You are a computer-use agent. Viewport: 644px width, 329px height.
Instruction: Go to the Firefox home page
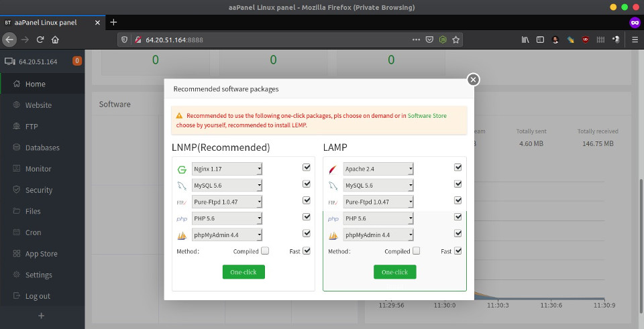pos(55,40)
